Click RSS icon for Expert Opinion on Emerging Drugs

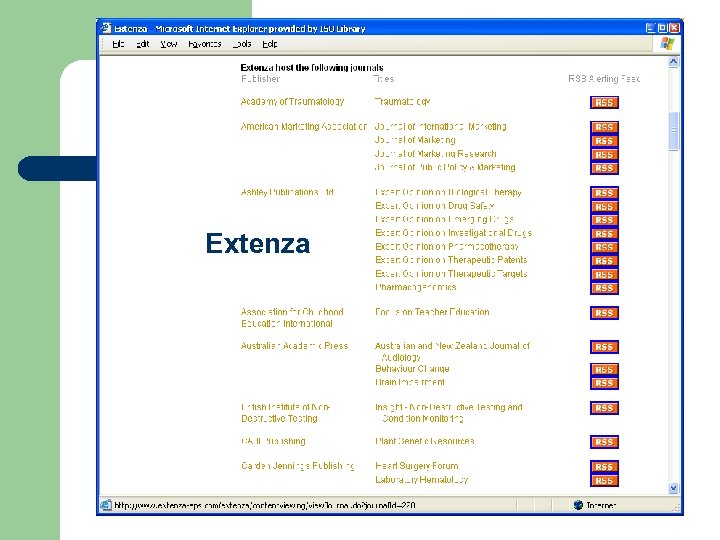[604, 220]
